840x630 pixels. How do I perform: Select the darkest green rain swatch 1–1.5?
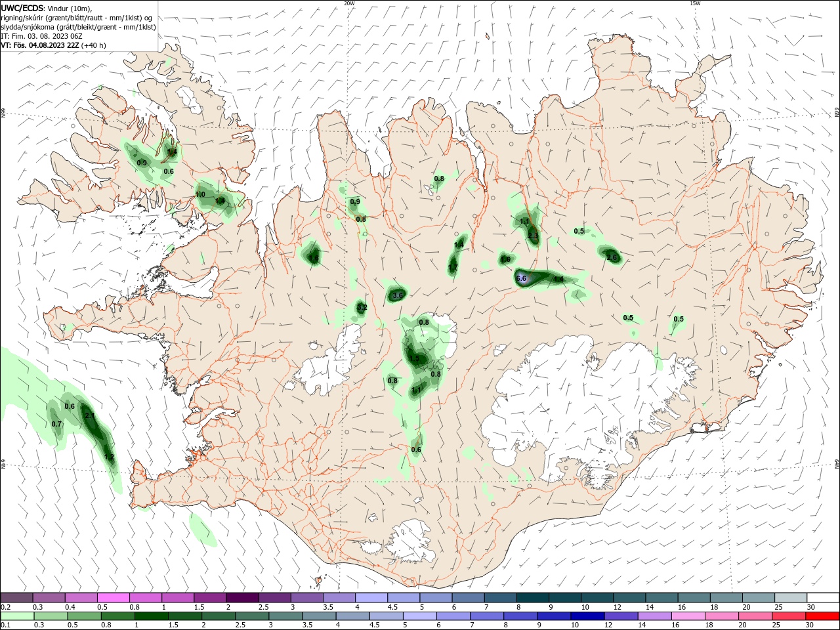152,616
